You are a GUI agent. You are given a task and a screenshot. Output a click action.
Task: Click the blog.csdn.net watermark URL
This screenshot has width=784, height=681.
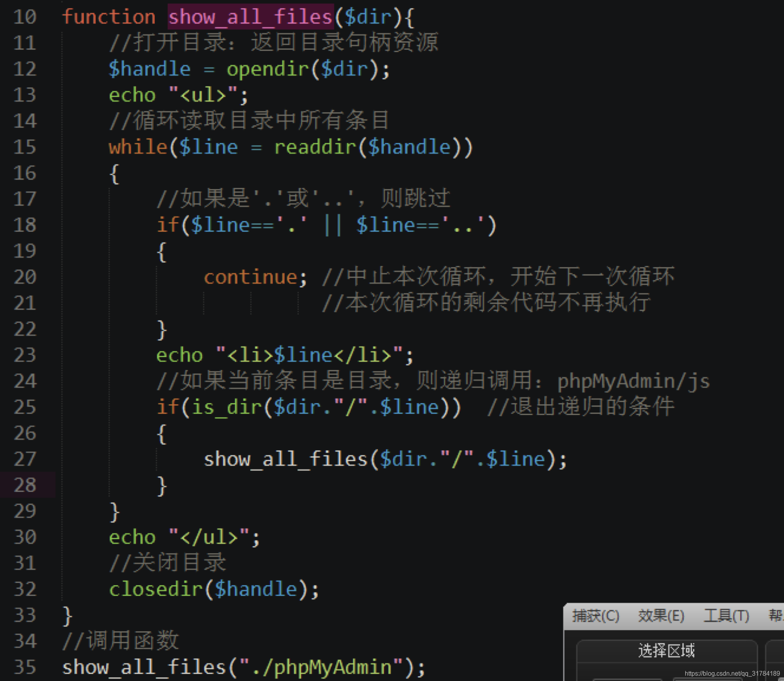732,674
